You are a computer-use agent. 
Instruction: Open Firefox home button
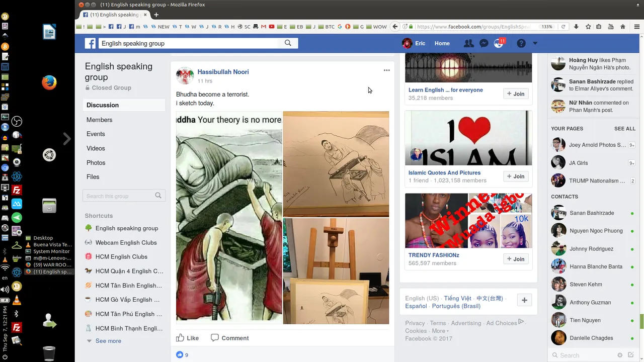pos(623,27)
